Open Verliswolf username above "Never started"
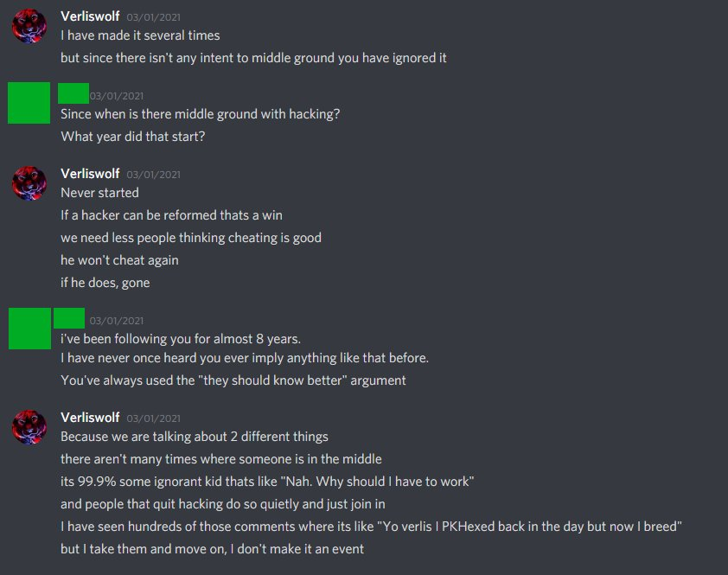 pos(90,174)
